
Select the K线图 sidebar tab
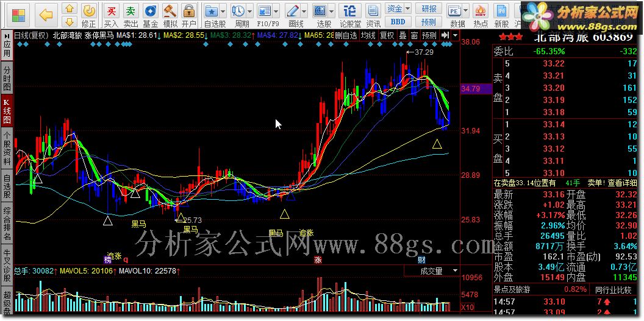pos(7,111)
